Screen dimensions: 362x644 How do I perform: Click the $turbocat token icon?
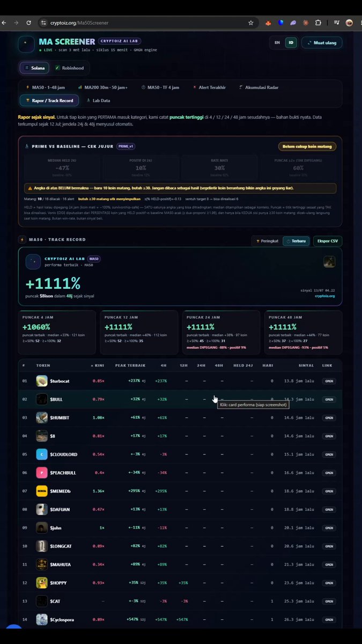pos(42,381)
